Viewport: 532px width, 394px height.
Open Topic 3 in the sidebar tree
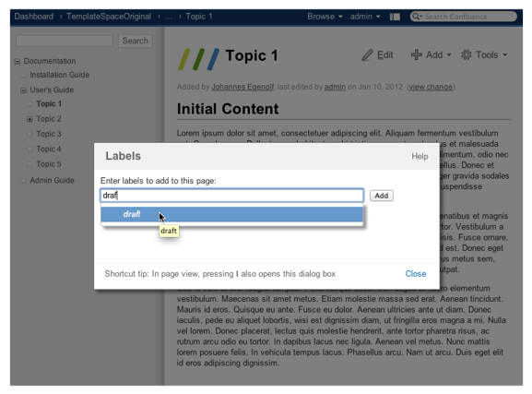click(x=49, y=134)
